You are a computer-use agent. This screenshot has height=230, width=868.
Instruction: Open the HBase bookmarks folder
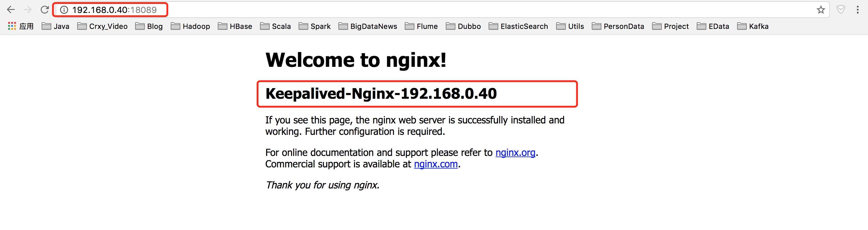point(235,26)
